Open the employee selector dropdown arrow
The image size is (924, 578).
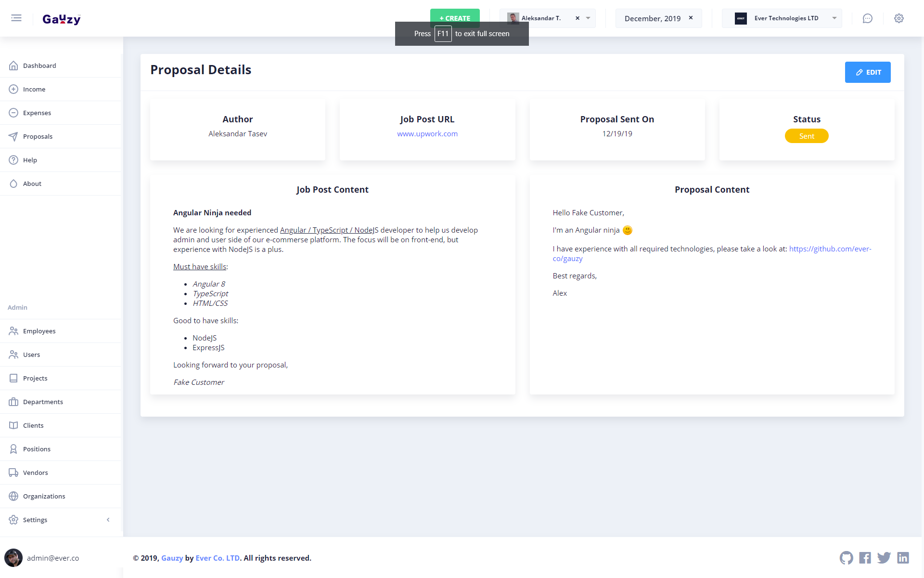point(588,18)
